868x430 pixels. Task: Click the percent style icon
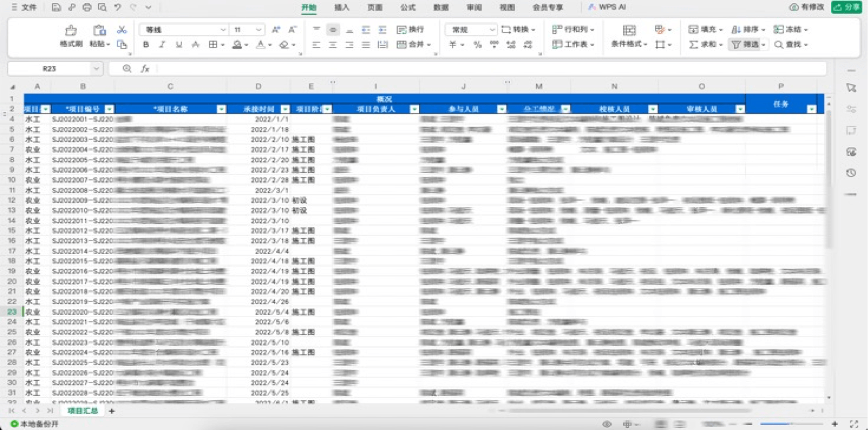coord(477,45)
